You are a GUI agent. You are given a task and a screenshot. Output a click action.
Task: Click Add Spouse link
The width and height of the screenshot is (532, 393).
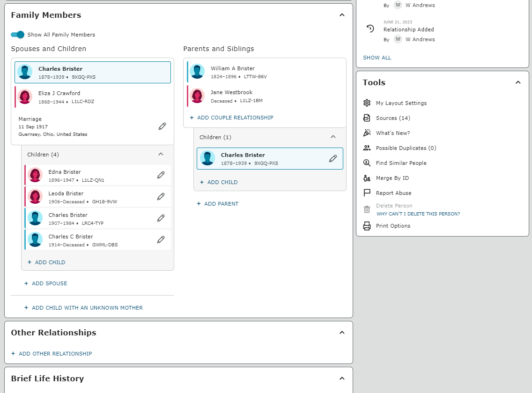(46, 283)
